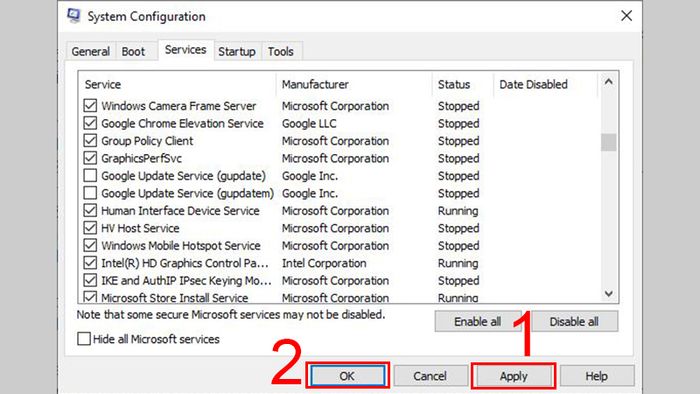Close the System Configuration window
Screen dimensions: 700x394
[x=626, y=16]
